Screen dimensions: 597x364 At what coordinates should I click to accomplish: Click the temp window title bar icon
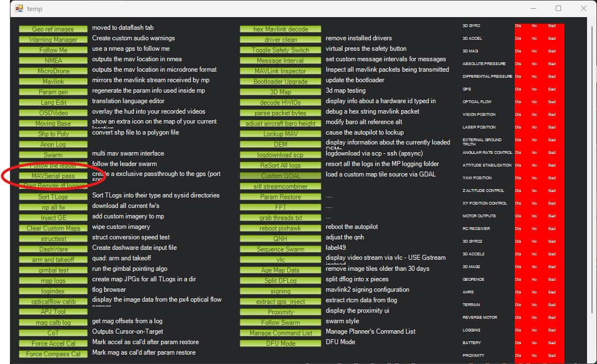(19, 9)
